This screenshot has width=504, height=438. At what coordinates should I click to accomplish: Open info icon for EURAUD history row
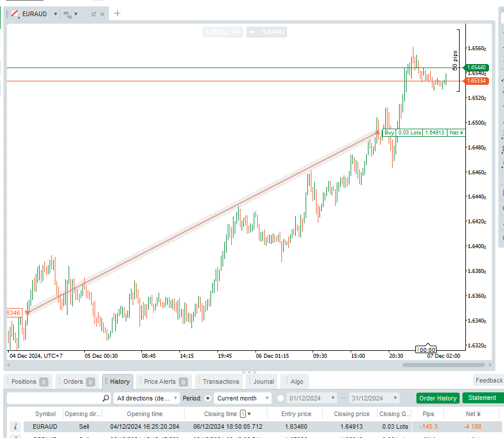point(16,427)
